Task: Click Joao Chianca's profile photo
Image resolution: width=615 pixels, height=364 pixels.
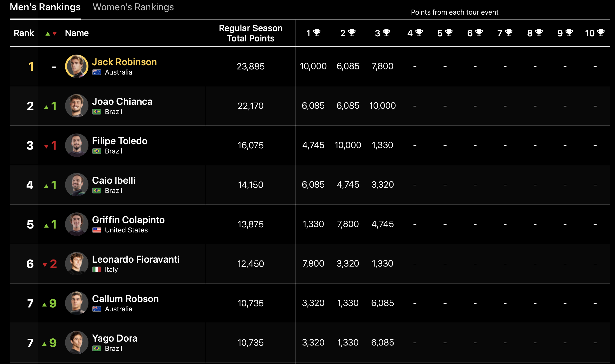Action: click(77, 106)
